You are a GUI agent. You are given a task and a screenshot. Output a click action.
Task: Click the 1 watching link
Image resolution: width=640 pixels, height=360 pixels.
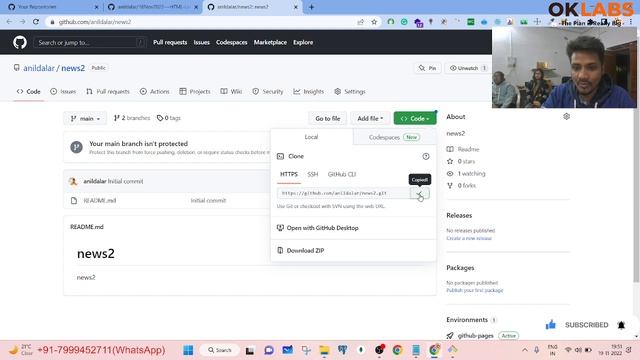point(471,173)
